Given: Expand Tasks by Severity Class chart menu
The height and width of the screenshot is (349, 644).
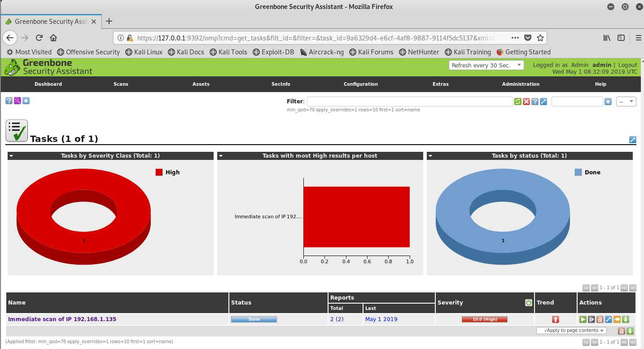Looking at the screenshot, I should click(11, 156).
